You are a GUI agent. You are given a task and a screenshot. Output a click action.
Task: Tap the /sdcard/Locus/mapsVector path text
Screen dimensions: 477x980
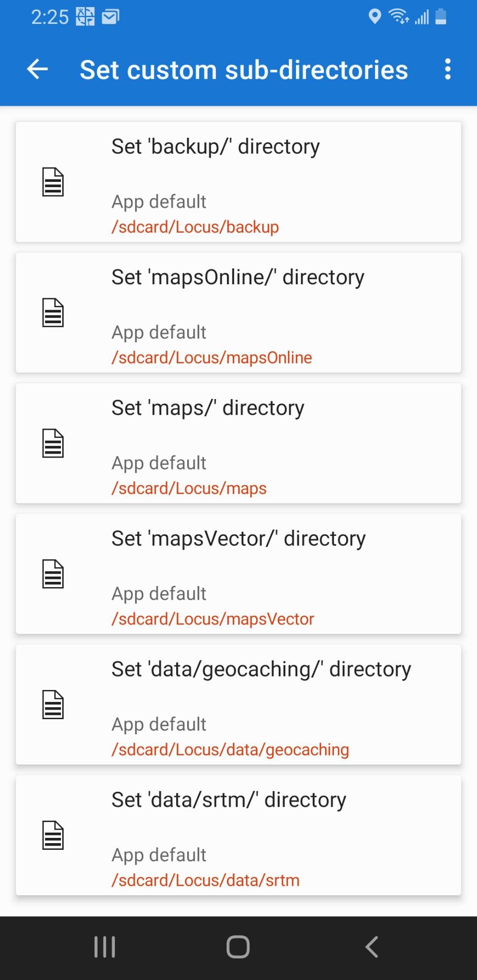(213, 619)
